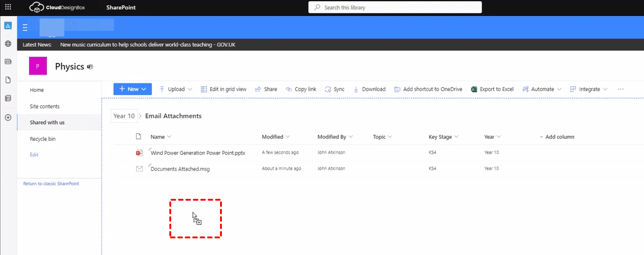This screenshot has height=255, width=644.
Task: Select Recycle bin in left navigation
Action: click(x=43, y=139)
